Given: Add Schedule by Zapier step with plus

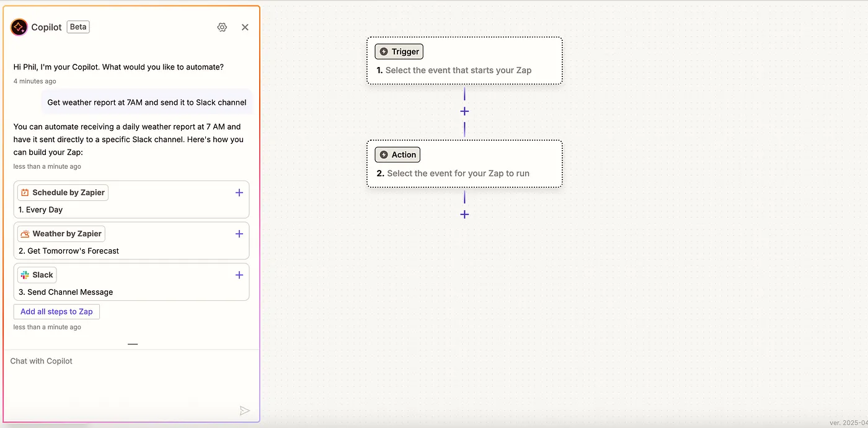Looking at the screenshot, I should 239,193.
